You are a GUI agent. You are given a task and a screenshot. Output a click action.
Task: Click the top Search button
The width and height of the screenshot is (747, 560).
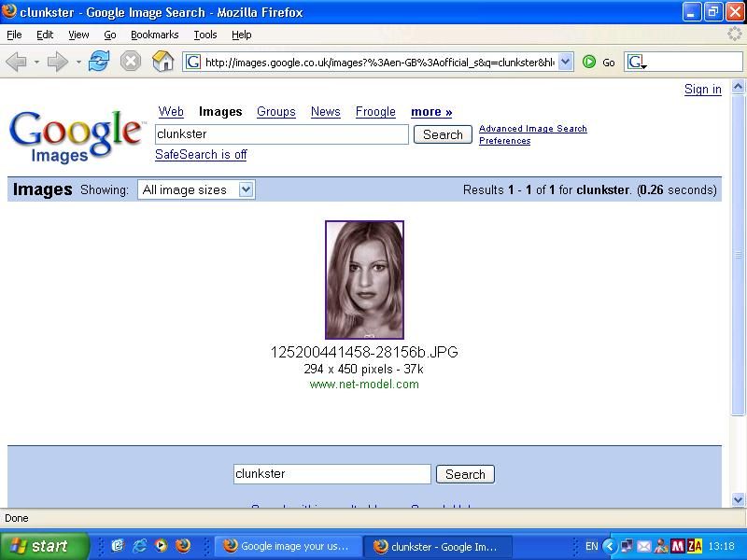pos(443,134)
